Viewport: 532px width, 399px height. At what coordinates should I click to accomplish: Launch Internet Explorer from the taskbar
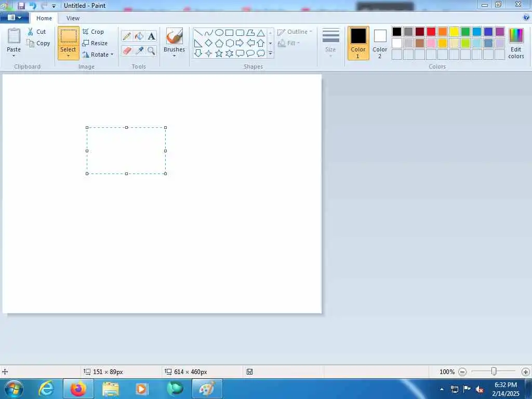46,389
